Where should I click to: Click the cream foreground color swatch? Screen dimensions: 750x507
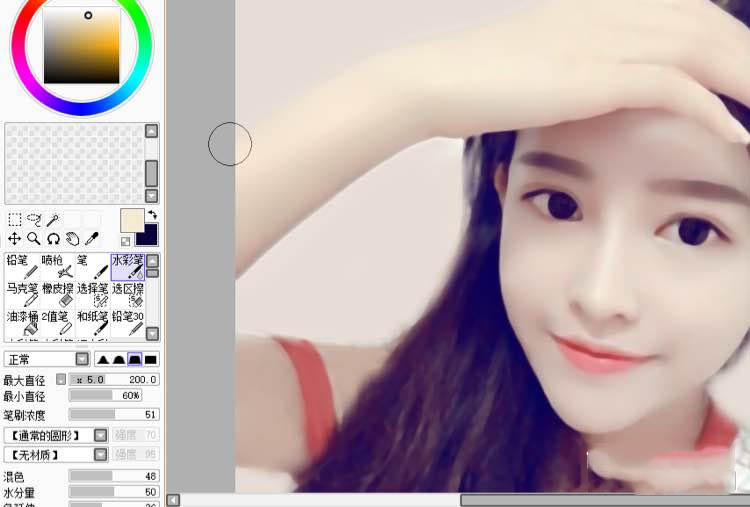tap(132, 220)
